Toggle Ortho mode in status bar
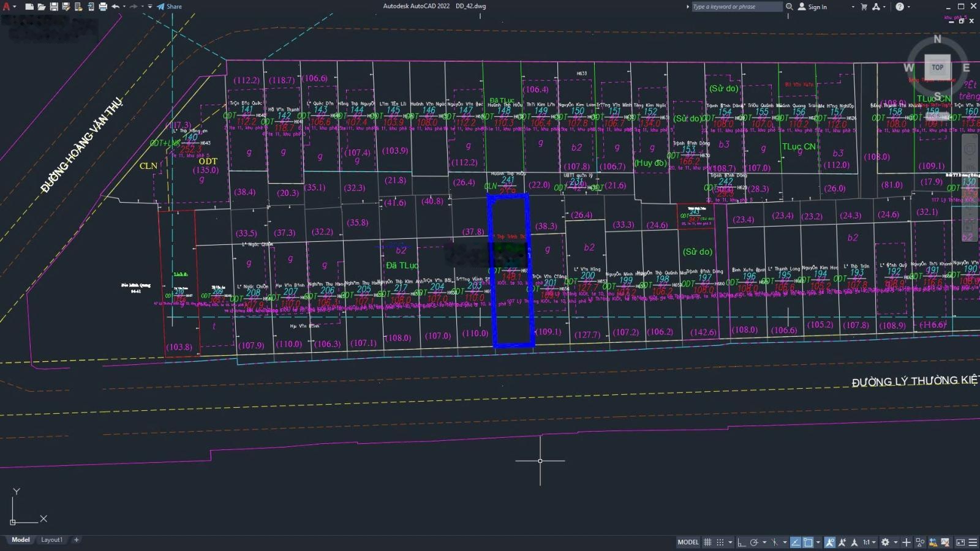Image resolution: width=980 pixels, height=551 pixels. click(x=741, y=542)
